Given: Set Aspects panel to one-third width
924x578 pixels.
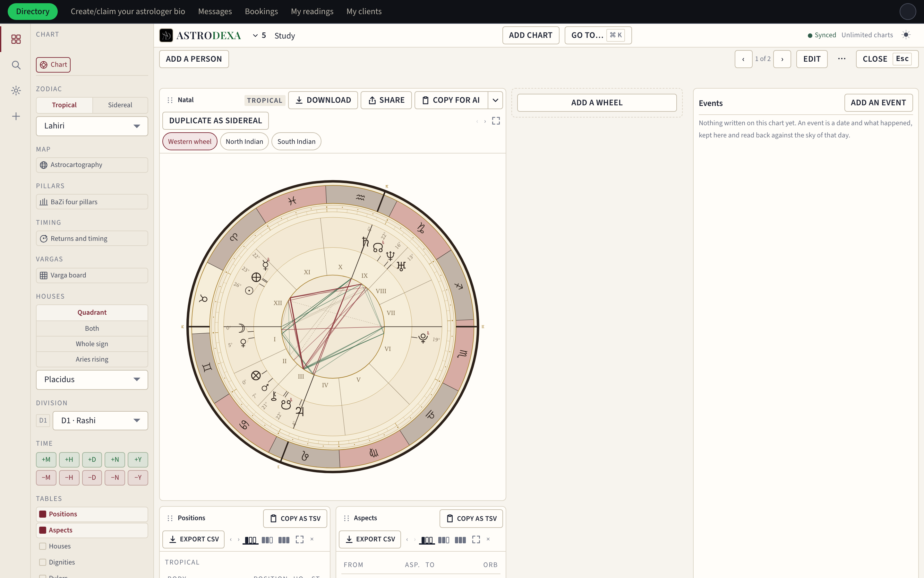Looking at the screenshot, I should [427, 540].
